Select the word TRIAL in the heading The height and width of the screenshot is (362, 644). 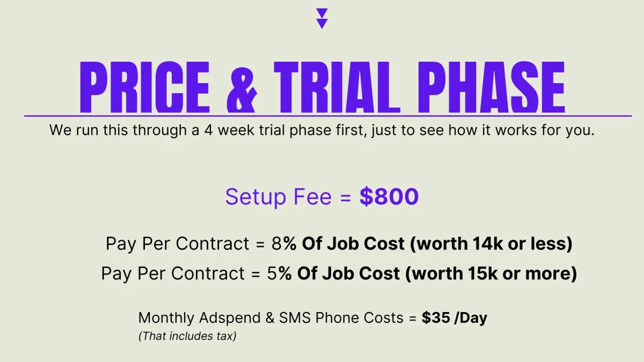click(337, 87)
